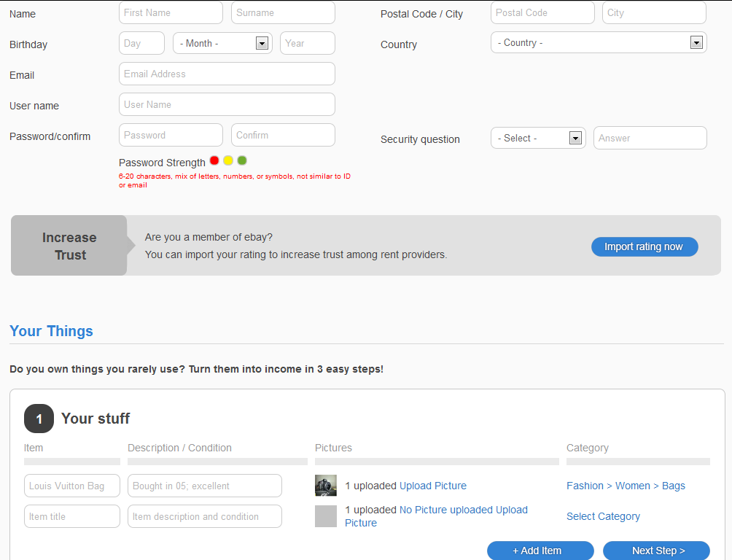
Task: Focus the City input field
Action: click(x=654, y=12)
